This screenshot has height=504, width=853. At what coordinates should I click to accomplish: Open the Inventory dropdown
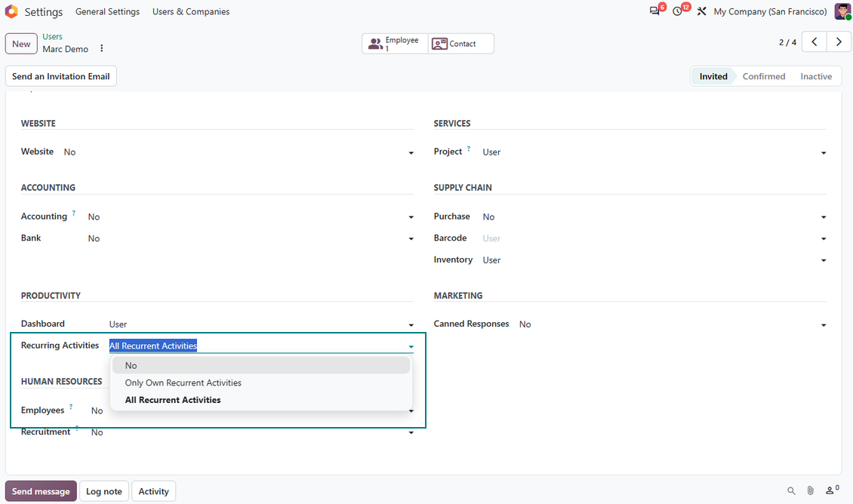[x=654, y=260]
